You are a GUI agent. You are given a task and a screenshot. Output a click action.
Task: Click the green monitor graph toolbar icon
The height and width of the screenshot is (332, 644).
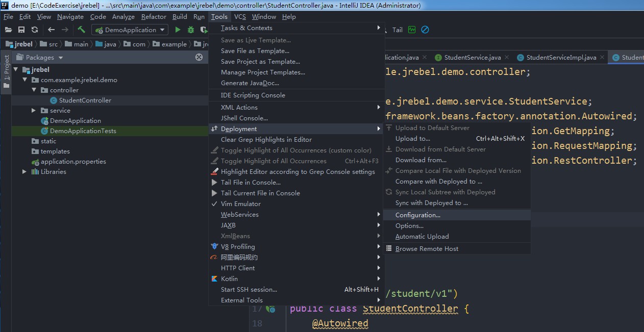[411, 30]
